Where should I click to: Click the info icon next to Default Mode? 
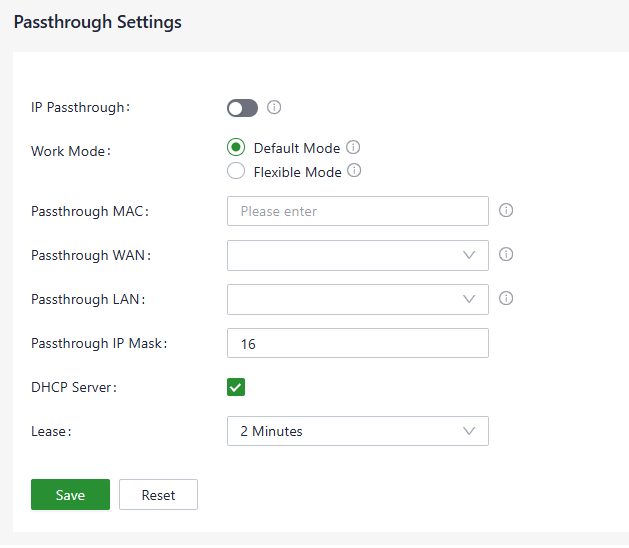(353, 148)
